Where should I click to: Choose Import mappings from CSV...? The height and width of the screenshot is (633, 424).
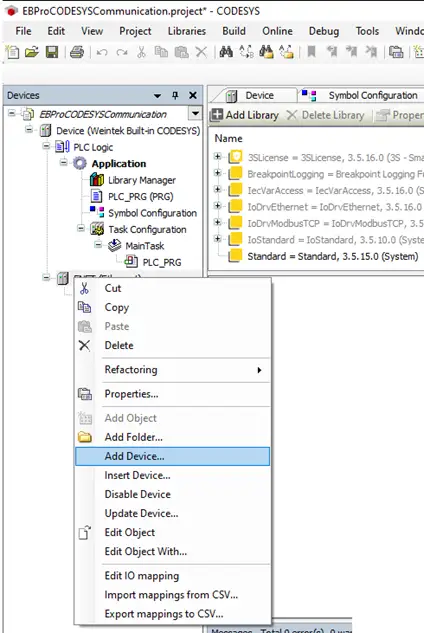[172, 595]
